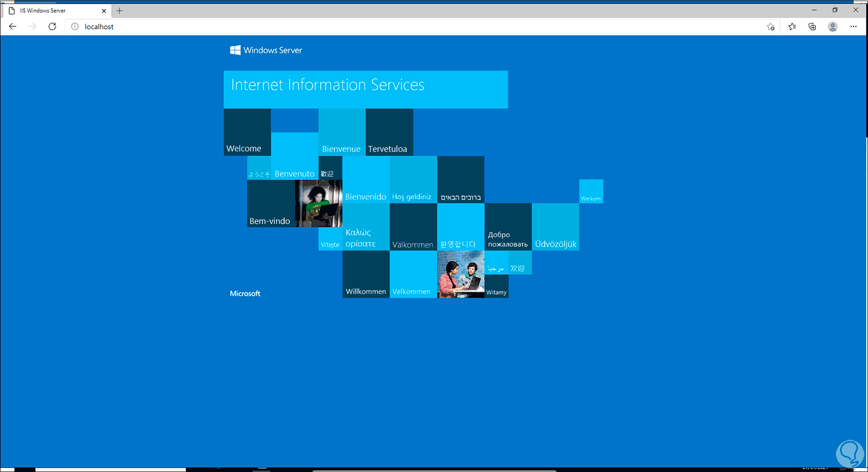Screen dimensions: 868x472
Task: Open the Collections panel
Action: [812, 27]
